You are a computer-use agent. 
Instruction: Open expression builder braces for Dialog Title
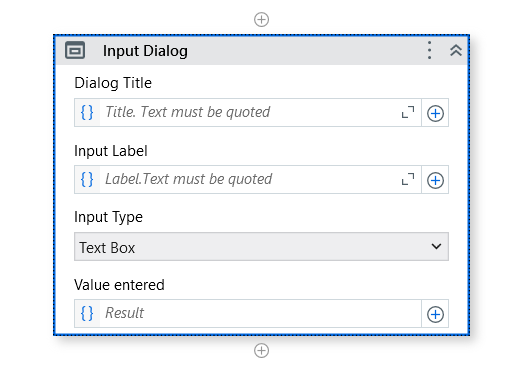point(87,112)
